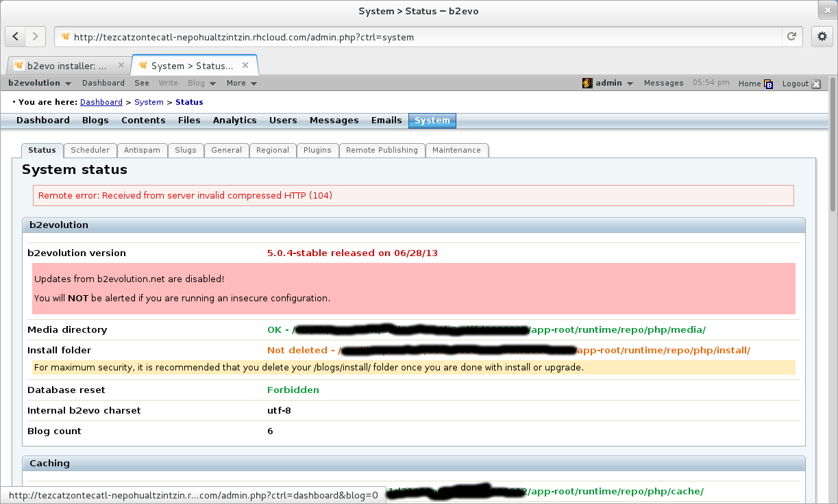Click the Database reset 'Forbidden' value
Viewport: 838px width, 504px height.
[x=293, y=390]
